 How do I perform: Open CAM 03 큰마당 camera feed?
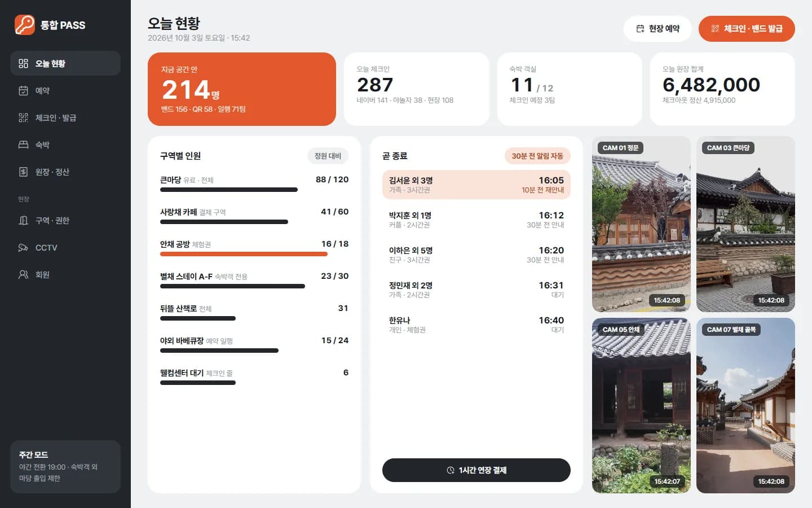pos(745,224)
